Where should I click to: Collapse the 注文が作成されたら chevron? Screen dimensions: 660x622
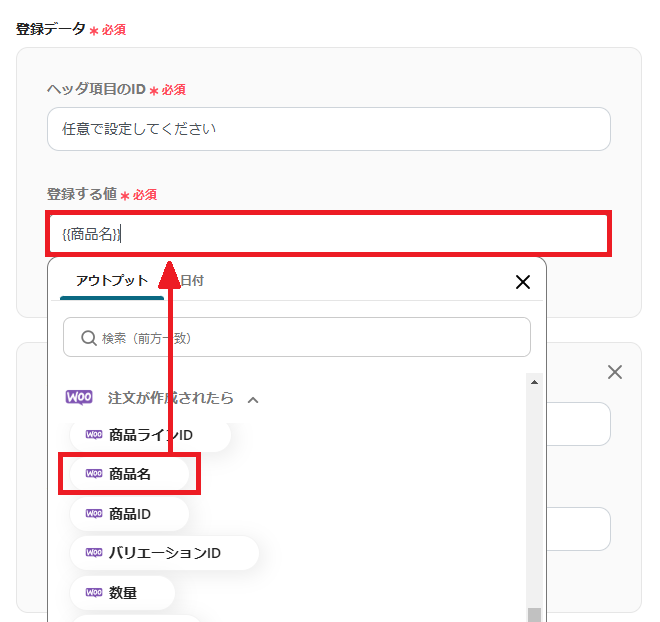[253, 399]
